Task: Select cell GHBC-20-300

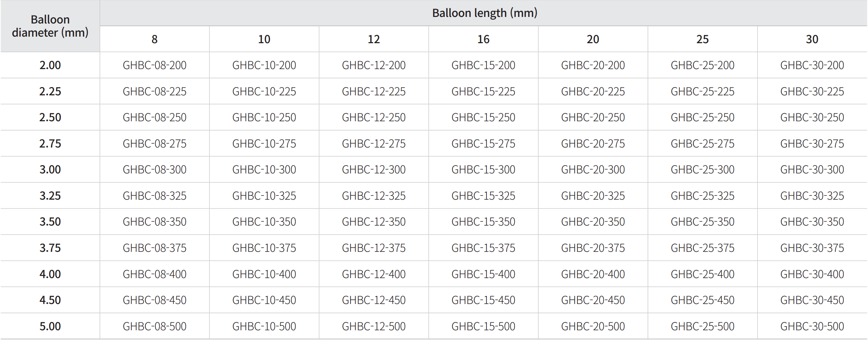Action: pyautogui.click(x=593, y=170)
